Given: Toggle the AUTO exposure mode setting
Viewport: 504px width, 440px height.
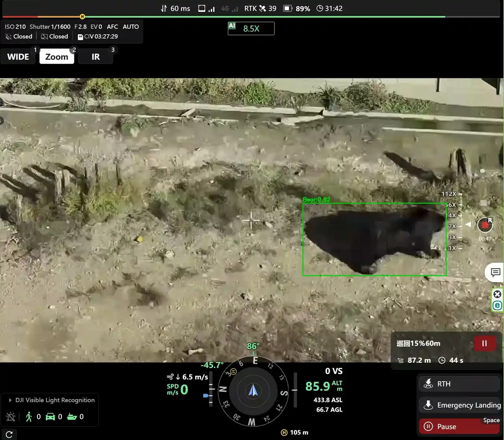Looking at the screenshot, I should tap(131, 27).
